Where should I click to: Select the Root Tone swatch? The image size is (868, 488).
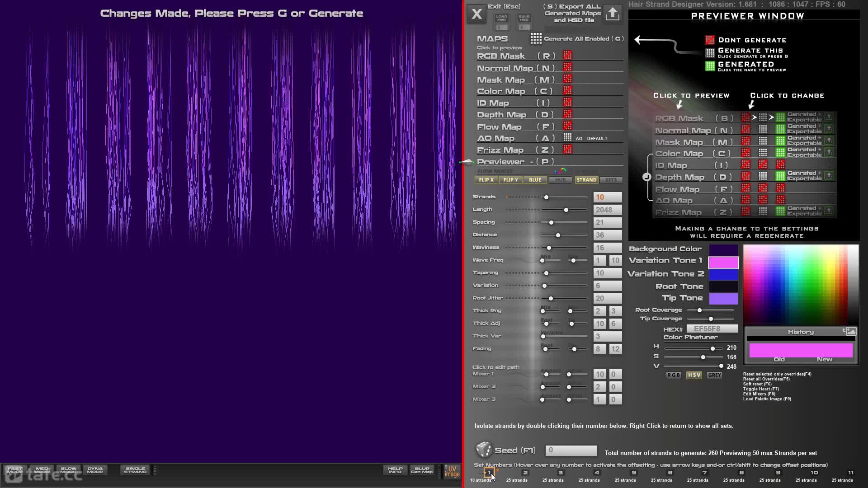pos(723,286)
